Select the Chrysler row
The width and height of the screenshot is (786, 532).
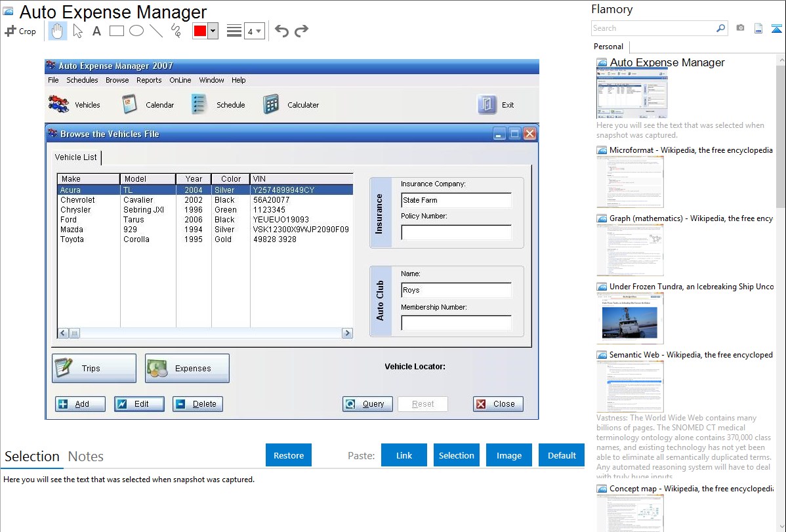[x=205, y=210]
